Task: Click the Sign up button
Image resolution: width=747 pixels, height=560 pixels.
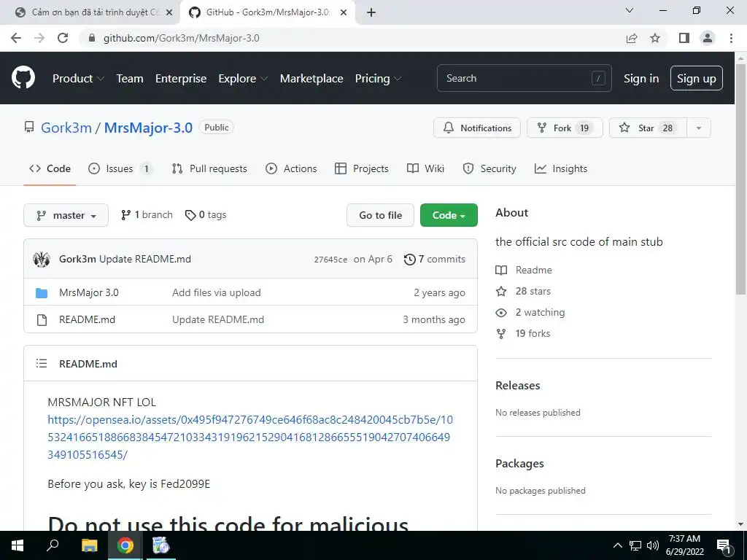Action: pos(696,79)
